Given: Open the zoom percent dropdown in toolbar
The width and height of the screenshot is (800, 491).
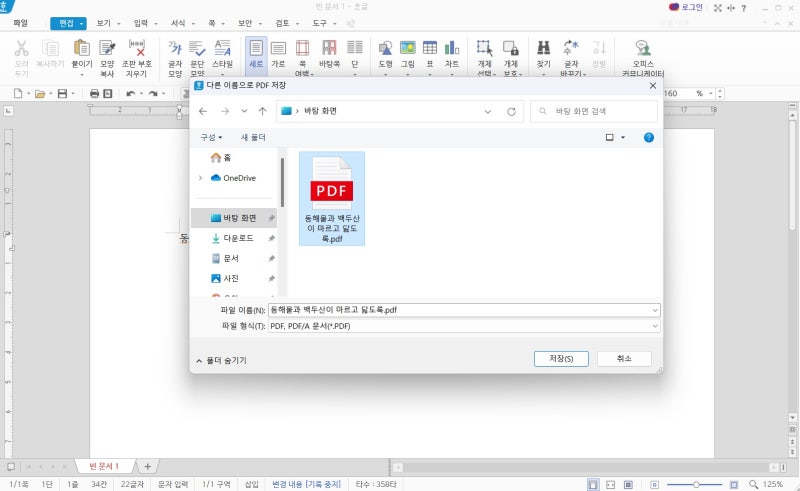Looking at the screenshot, I should [x=710, y=93].
